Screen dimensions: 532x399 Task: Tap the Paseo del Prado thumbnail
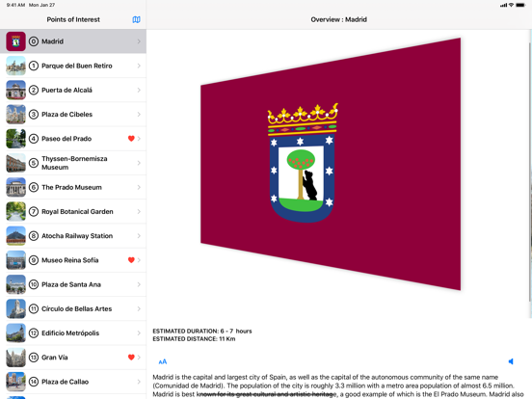pos(15,139)
